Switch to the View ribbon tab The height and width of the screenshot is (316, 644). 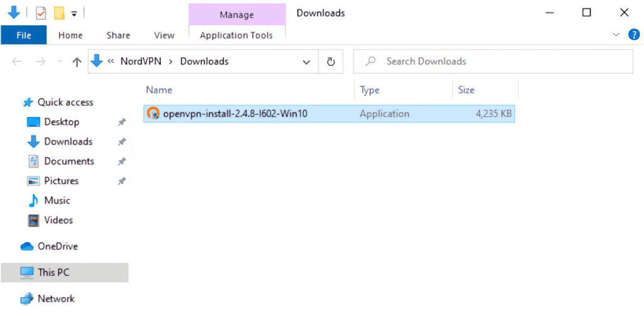[164, 35]
